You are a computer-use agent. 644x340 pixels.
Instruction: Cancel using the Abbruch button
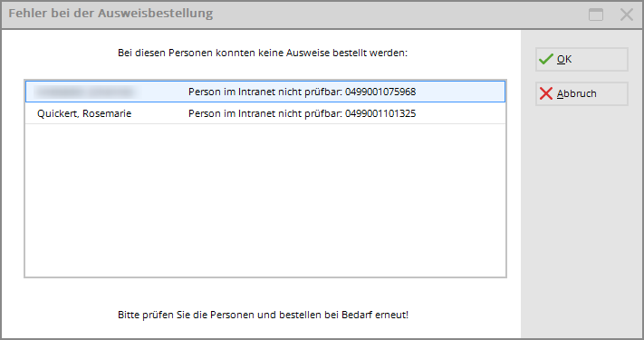tap(582, 93)
